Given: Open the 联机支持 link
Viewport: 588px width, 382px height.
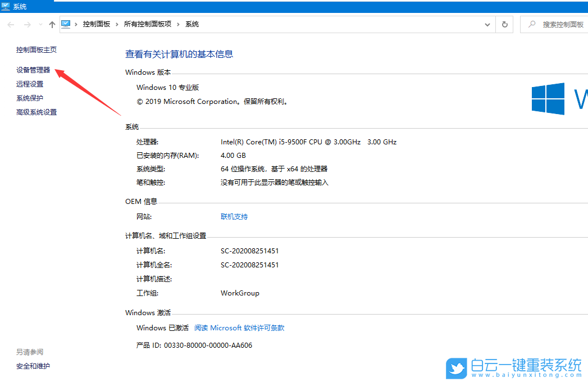Looking at the screenshot, I should 234,216.
